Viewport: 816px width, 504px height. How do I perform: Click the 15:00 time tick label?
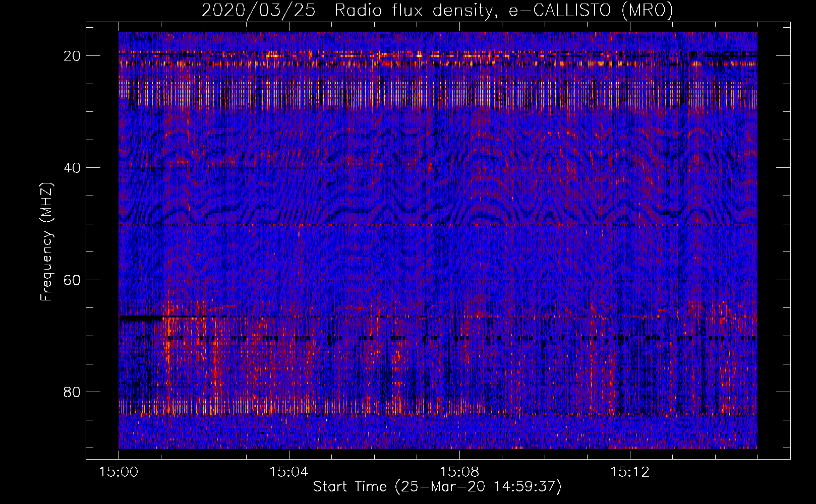[119, 472]
